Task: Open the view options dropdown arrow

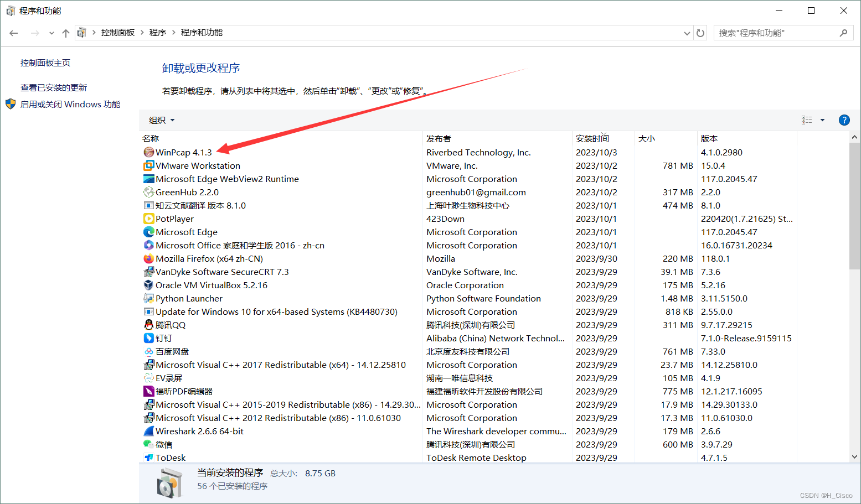Action: tap(822, 120)
